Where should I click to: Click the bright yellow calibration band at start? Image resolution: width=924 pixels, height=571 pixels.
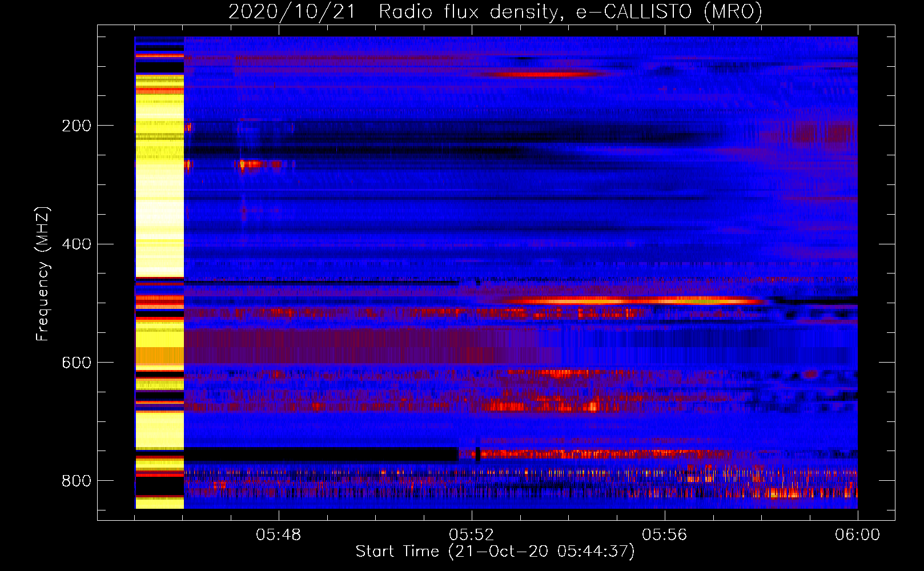(x=159, y=272)
